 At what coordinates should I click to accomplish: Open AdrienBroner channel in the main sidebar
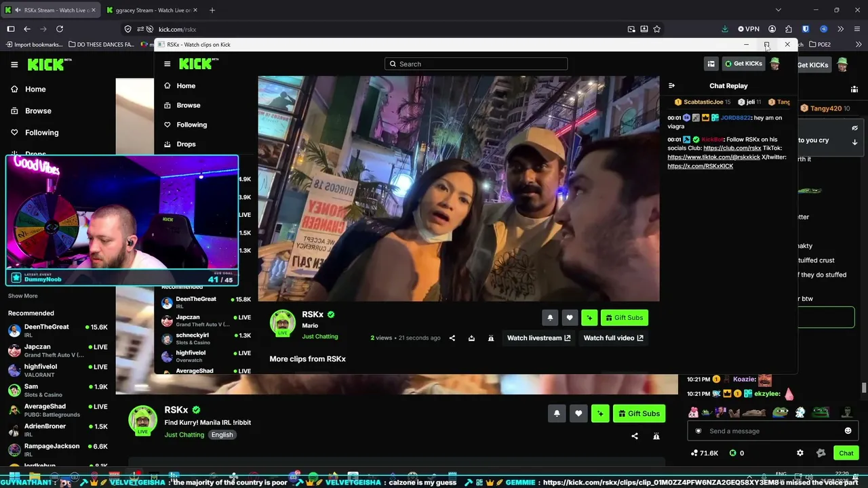coord(58,430)
